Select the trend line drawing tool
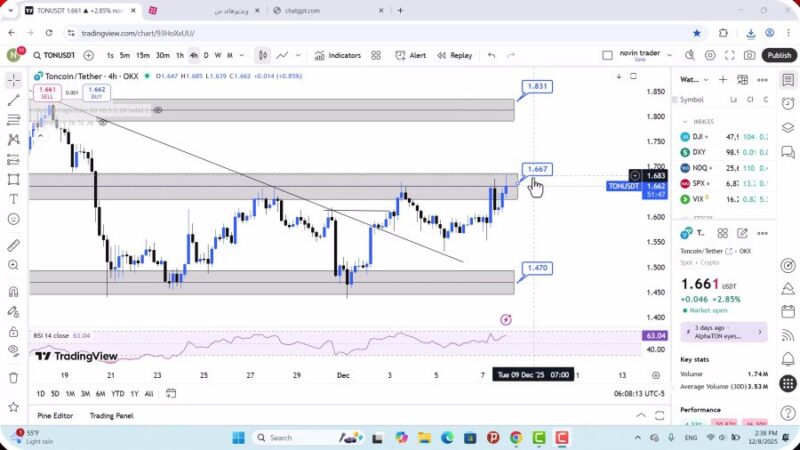Screen dimensions: 800x450 tap(13, 100)
